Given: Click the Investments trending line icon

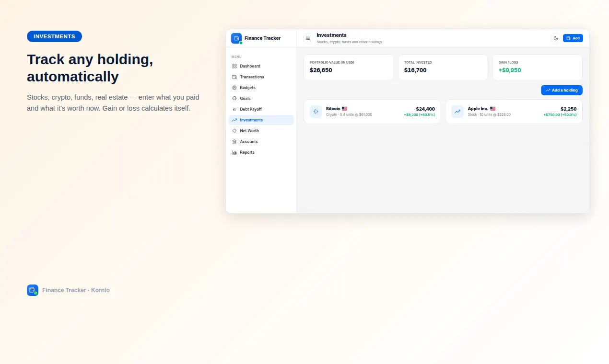Looking at the screenshot, I should tap(234, 120).
